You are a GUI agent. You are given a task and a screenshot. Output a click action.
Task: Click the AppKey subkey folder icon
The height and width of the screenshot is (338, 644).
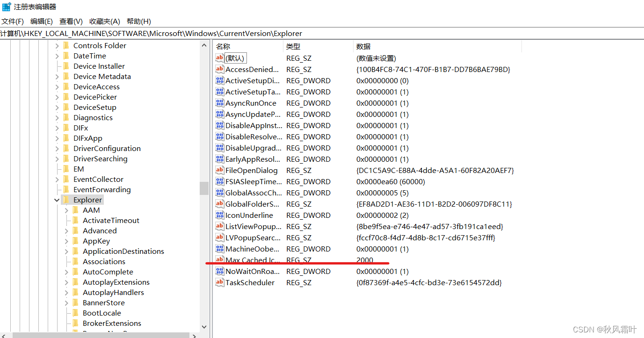75,241
